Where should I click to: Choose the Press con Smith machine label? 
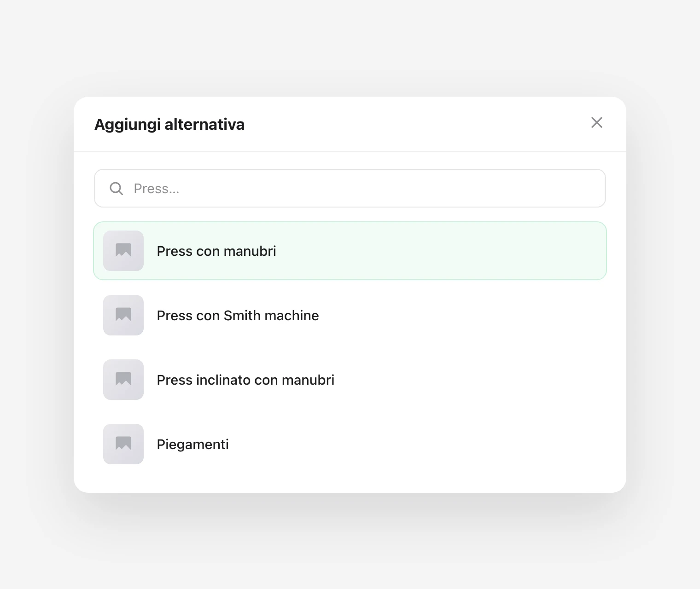point(238,316)
